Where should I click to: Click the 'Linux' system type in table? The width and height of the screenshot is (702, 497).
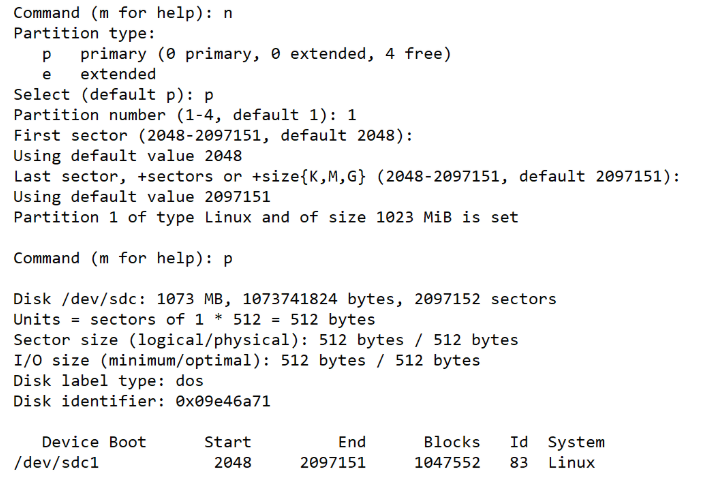[x=570, y=462]
